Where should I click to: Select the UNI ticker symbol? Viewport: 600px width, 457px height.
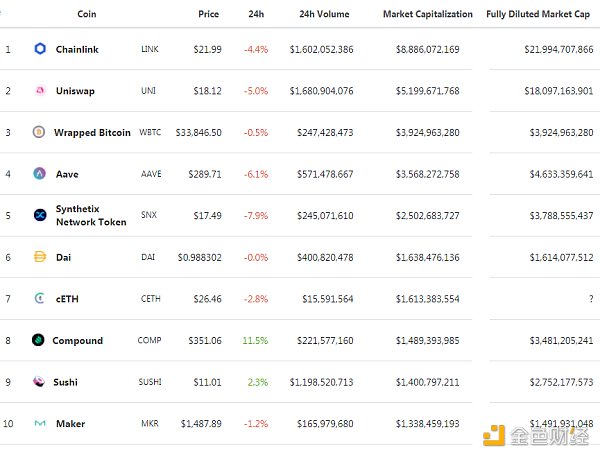click(x=148, y=91)
